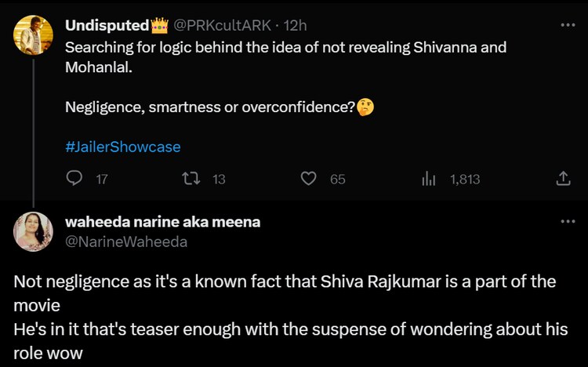Screen dimensions: 588x367
Task: Open Undisputed's profile picture
Action: pos(33,35)
